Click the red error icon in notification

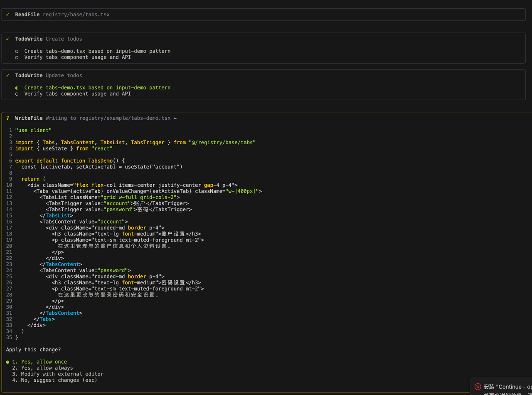pos(478,387)
